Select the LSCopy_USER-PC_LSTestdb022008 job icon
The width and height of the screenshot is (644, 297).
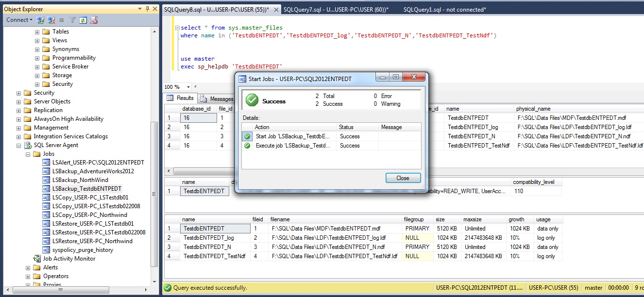pyautogui.click(x=47, y=206)
